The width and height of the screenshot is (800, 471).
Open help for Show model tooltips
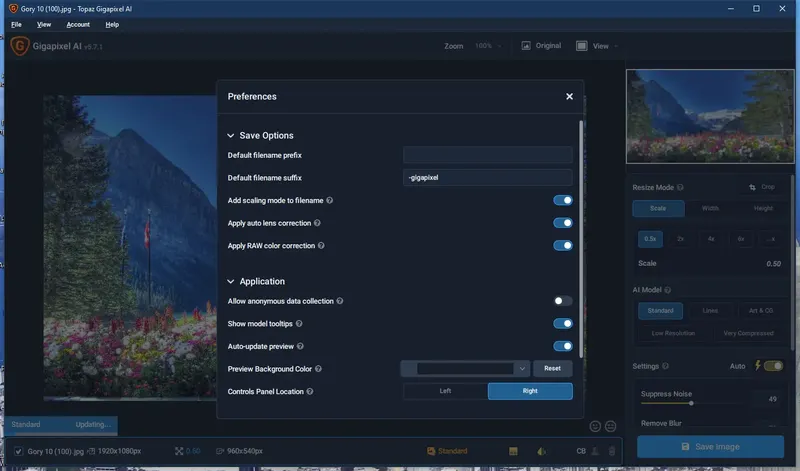coord(299,324)
